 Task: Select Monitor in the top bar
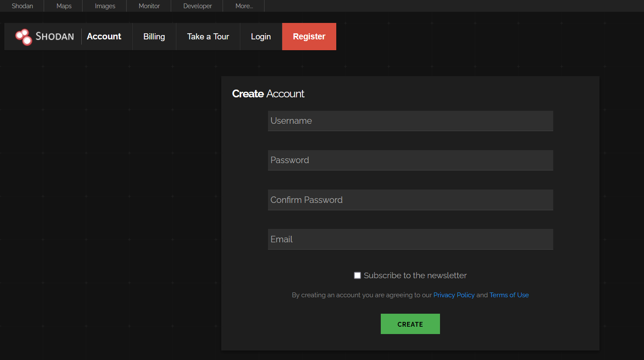point(149,6)
